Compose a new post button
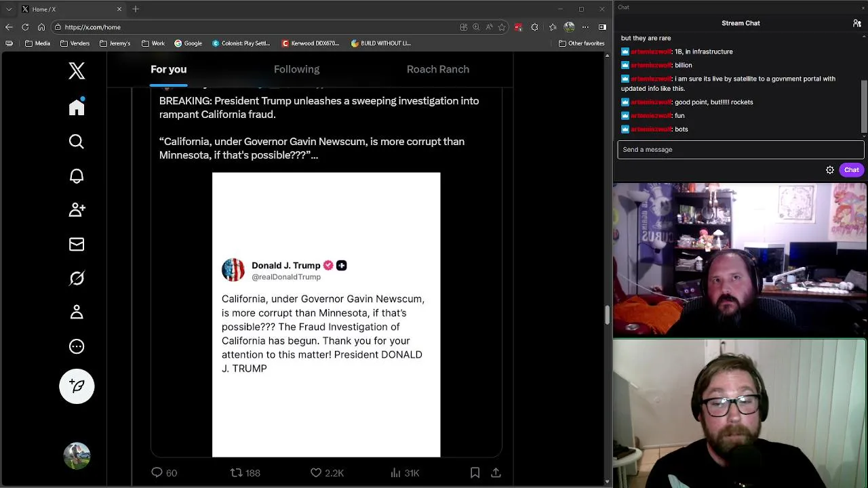This screenshot has width=868, height=488. click(x=77, y=386)
